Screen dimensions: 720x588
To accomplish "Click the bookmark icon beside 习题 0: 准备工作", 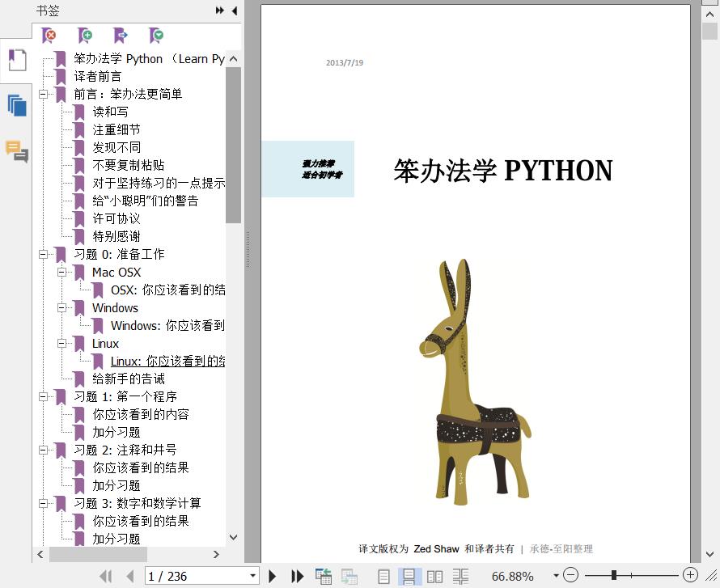I will (x=61, y=255).
